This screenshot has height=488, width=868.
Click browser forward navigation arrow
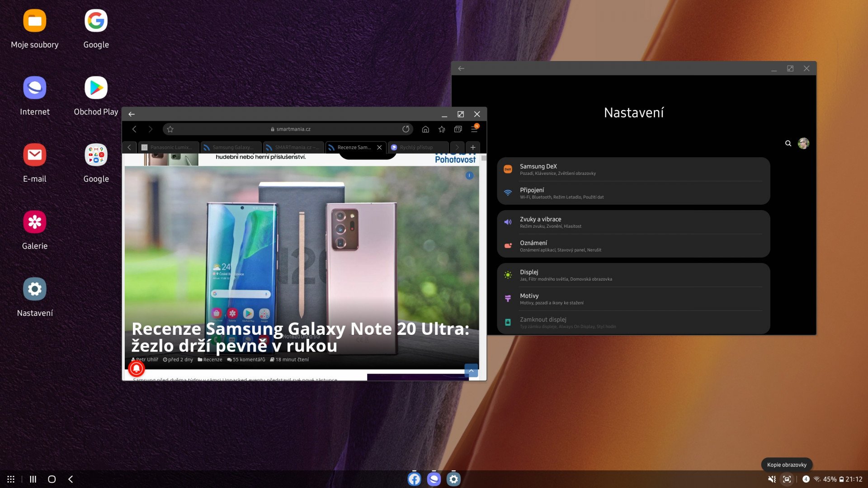(151, 129)
